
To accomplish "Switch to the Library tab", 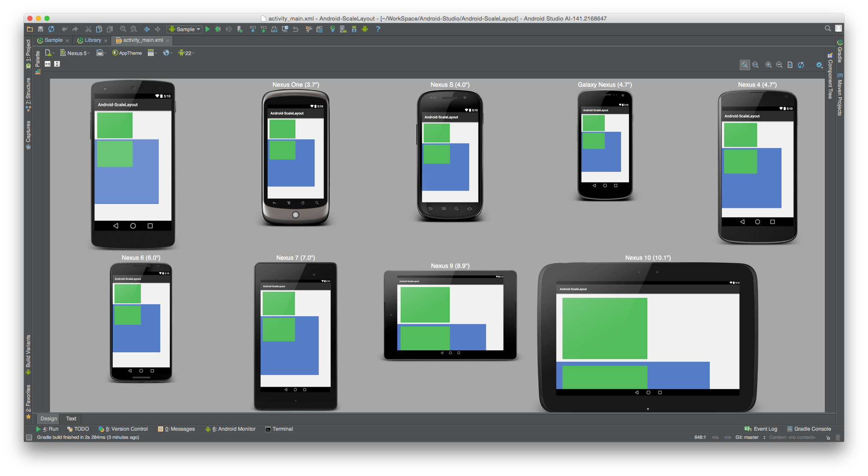I will (x=93, y=40).
